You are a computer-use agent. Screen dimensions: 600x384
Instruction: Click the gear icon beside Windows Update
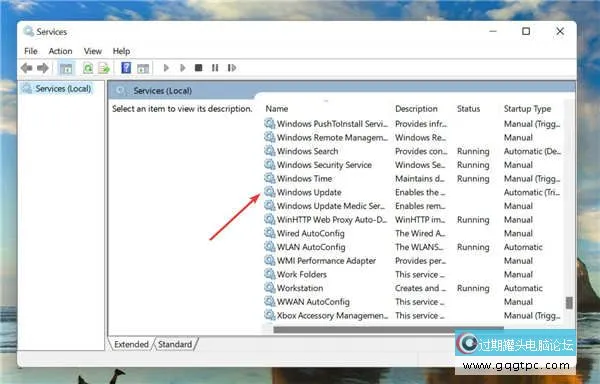pyautogui.click(x=270, y=192)
